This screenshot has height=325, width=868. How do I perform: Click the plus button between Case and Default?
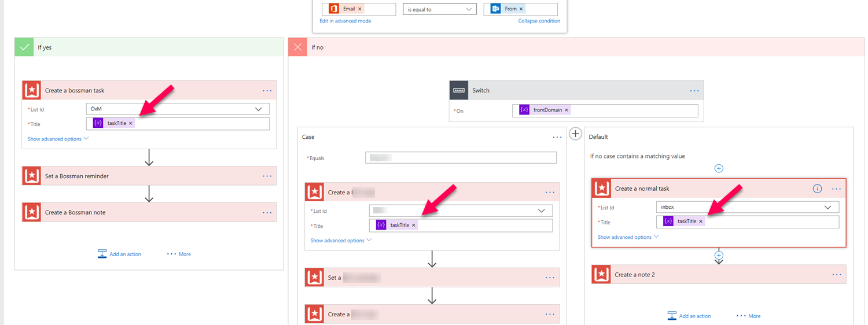[x=575, y=134]
